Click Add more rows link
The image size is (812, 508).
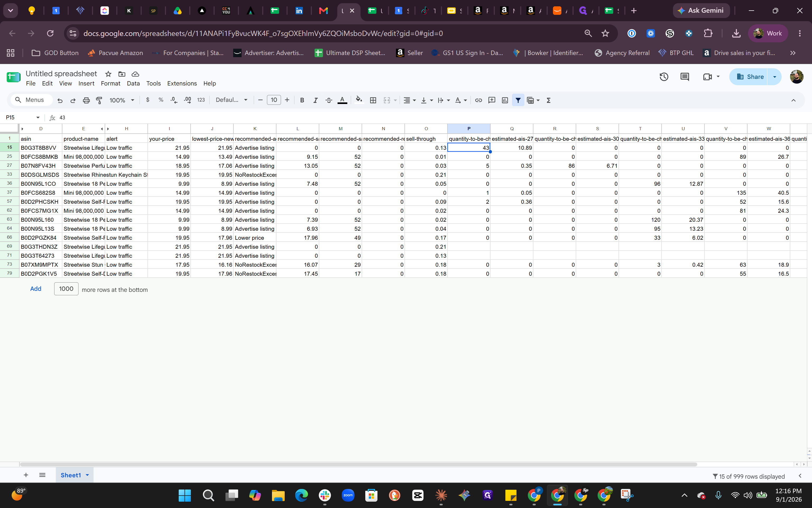click(36, 289)
